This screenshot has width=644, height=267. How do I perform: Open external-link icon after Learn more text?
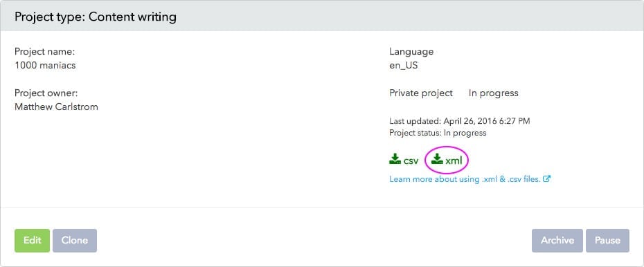pyautogui.click(x=546, y=179)
